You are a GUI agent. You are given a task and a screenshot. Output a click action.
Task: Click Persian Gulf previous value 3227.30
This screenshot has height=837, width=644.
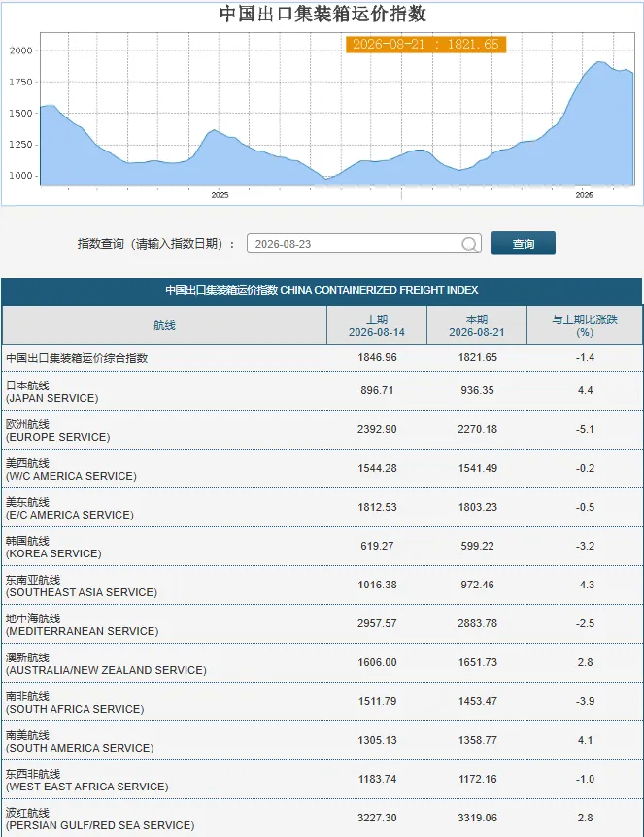tap(377, 819)
